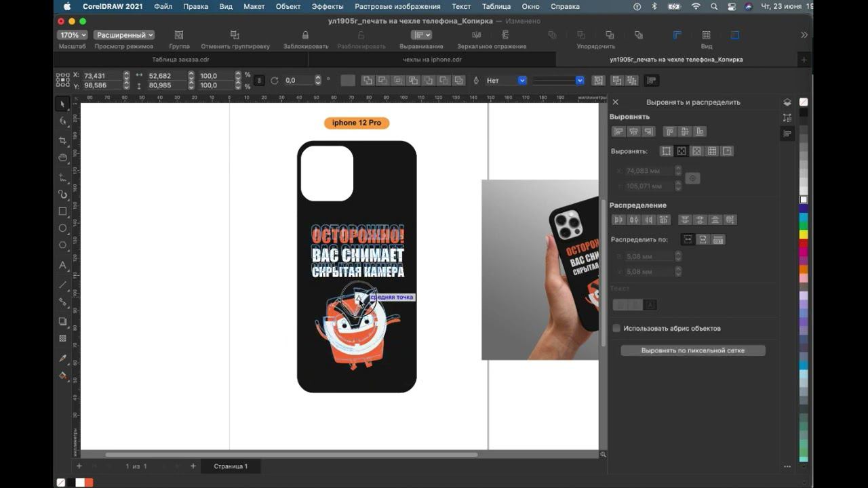Click 'Выровнять по пиксельной сетке' button
This screenshot has width=868, height=488.
point(692,350)
